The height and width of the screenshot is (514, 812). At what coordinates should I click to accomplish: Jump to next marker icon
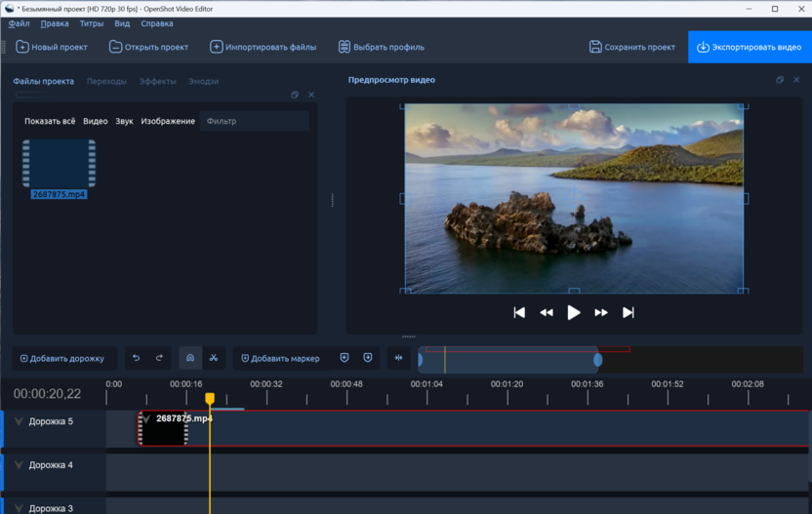point(368,358)
